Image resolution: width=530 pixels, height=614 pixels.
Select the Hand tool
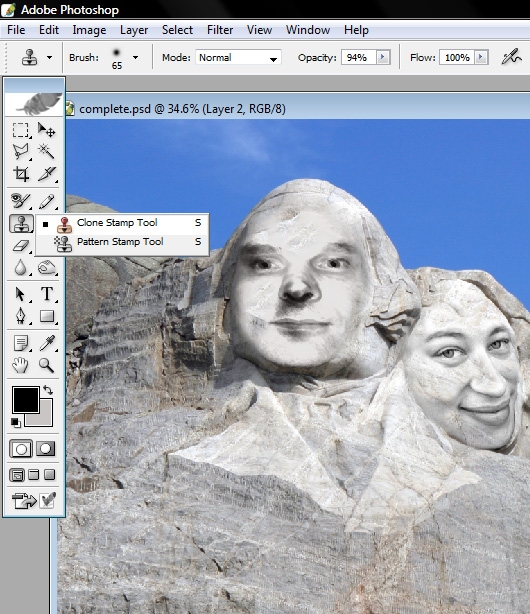[20, 365]
